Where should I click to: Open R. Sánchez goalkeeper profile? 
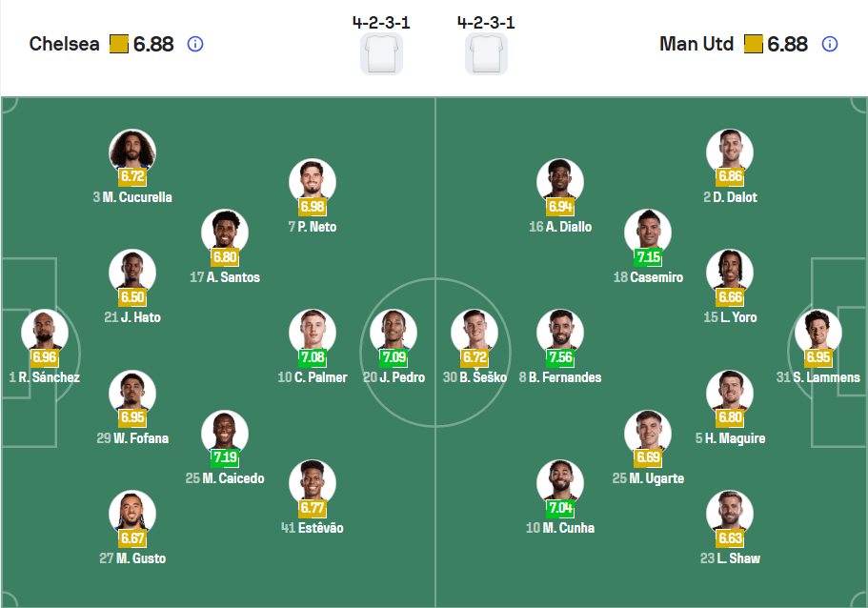coord(44,333)
